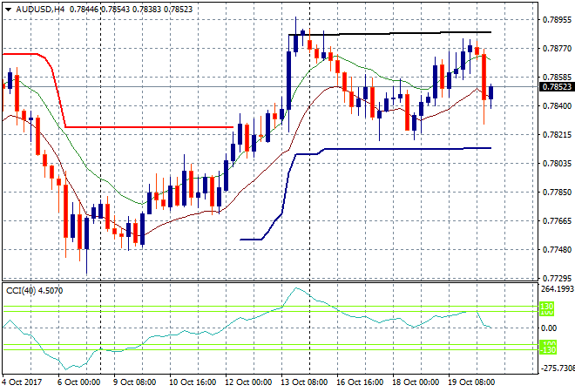Image resolution: width=575 pixels, height=392 pixels.
Task: Click the 13 Oct 08:00 time label
Action: (x=304, y=382)
